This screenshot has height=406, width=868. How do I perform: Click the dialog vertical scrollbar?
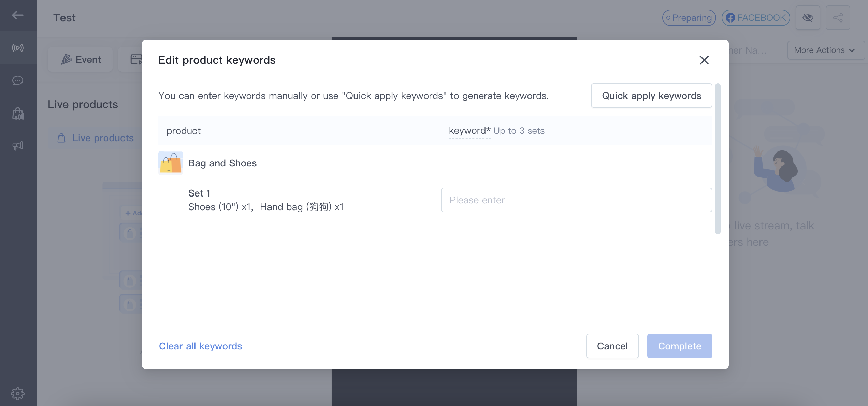(718, 159)
